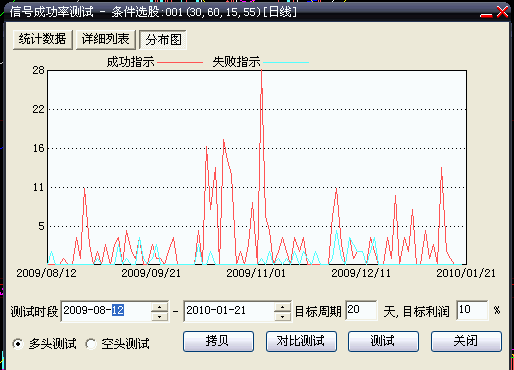Click the 成功指示 legend label

coord(130,62)
